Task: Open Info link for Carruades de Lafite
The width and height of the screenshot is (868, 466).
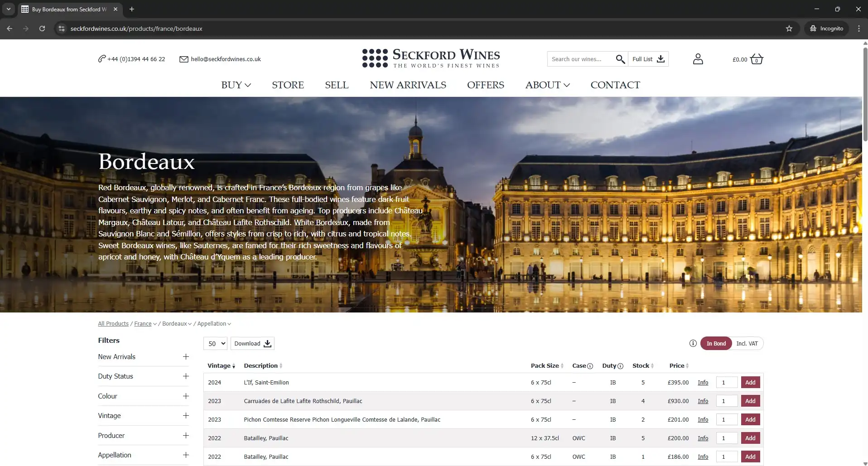Action: [x=703, y=401]
